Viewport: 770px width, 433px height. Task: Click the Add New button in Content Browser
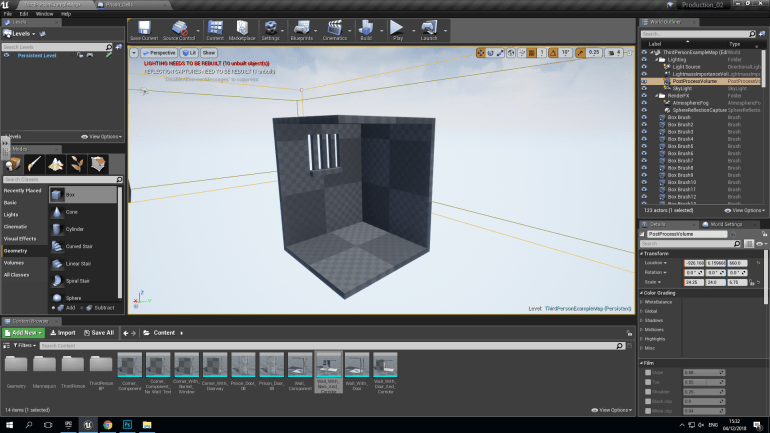click(x=22, y=332)
